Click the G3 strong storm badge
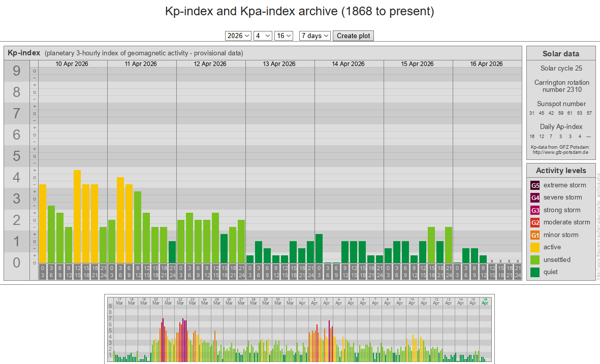The image size is (600, 364). point(535,210)
